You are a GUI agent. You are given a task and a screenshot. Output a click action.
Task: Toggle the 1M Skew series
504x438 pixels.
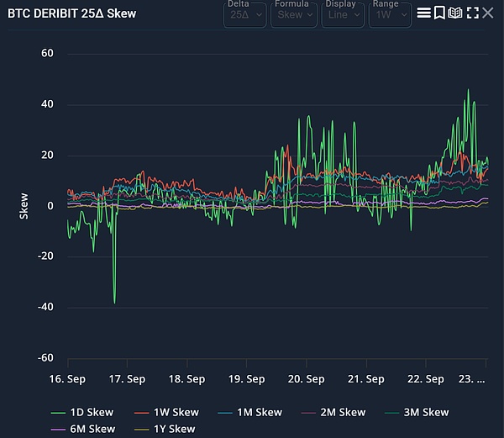(x=259, y=412)
